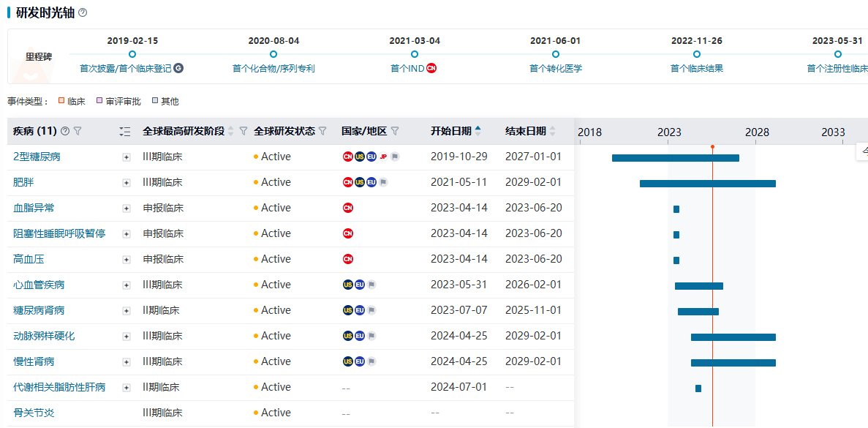The image size is (868, 428).
Task: Sort table by 结束日期 column
Action: click(552, 132)
